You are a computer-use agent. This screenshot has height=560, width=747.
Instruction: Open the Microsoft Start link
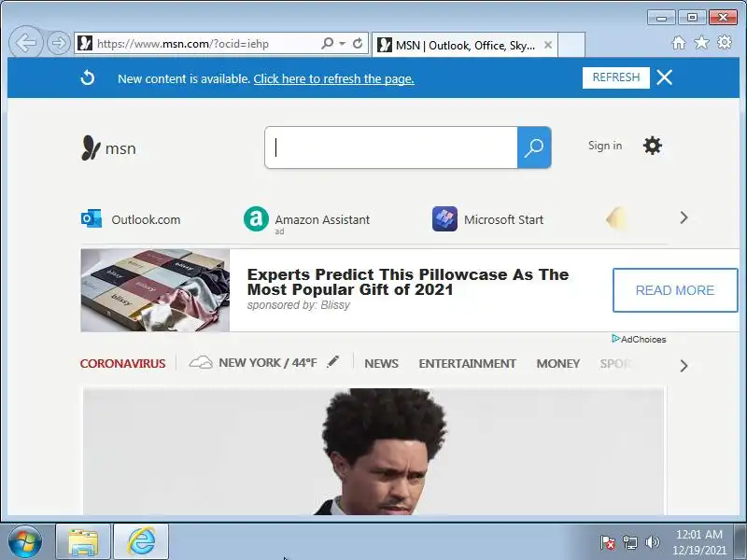coord(503,219)
